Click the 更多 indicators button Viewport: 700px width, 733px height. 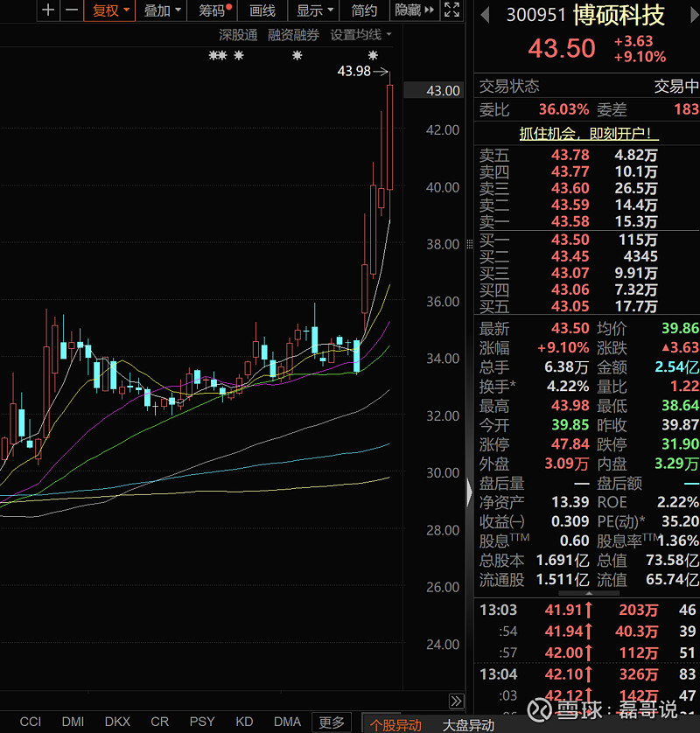(332, 723)
